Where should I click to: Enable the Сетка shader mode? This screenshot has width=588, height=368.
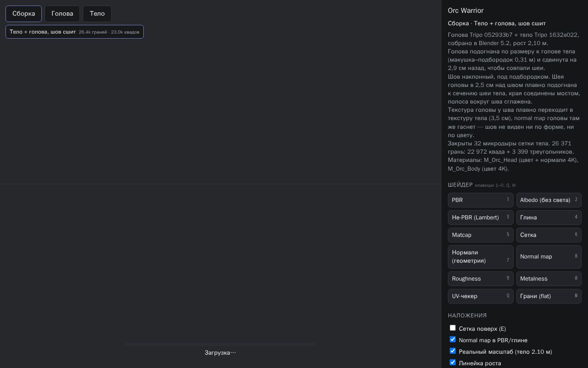[549, 235]
